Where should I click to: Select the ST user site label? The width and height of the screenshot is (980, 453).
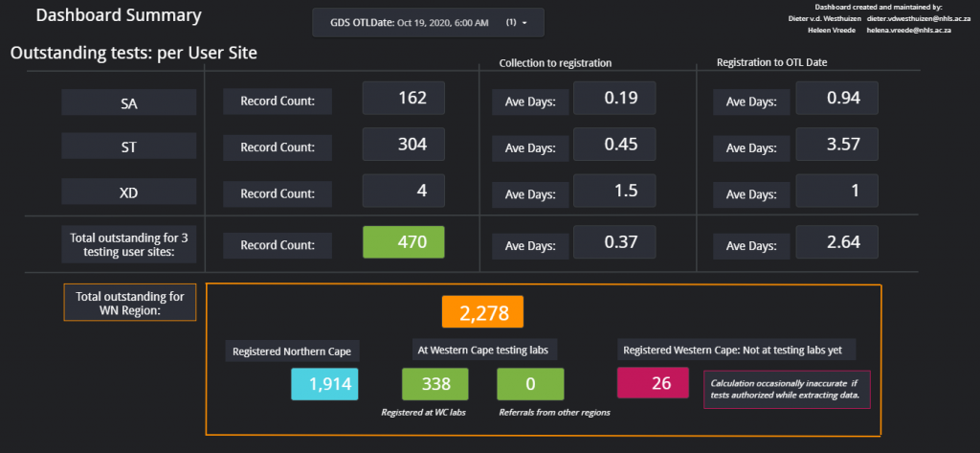(x=128, y=147)
